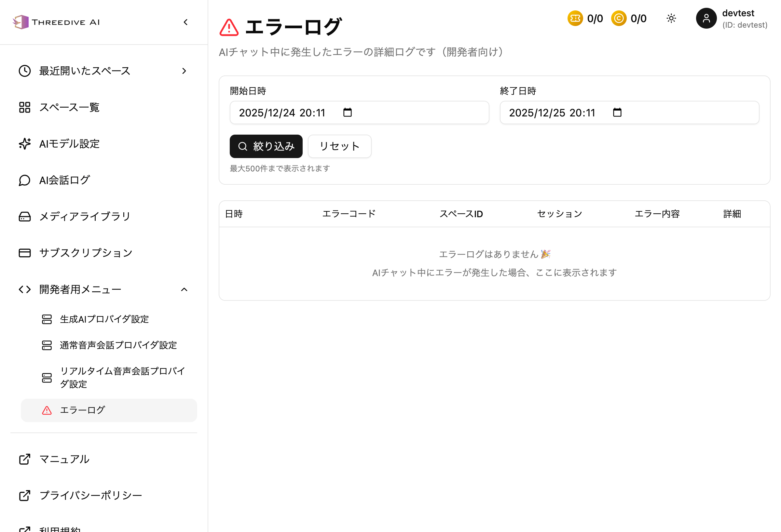
Task: Collapse 開発者用メニュー with the up chevron
Action: click(x=184, y=289)
